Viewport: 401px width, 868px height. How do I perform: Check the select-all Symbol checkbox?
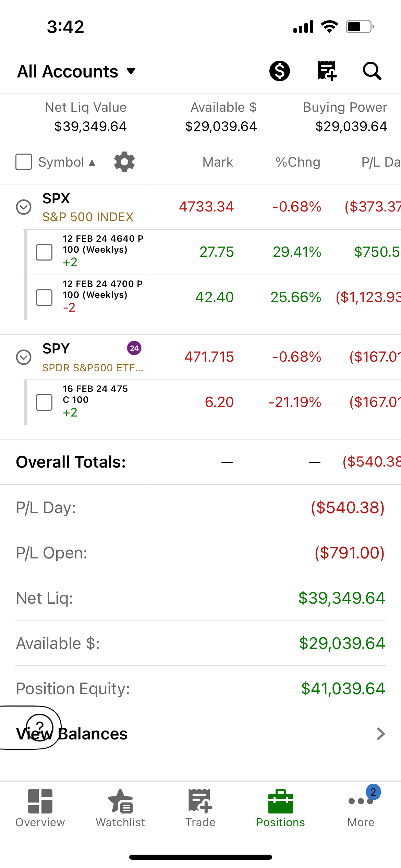pyautogui.click(x=24, y=162)
